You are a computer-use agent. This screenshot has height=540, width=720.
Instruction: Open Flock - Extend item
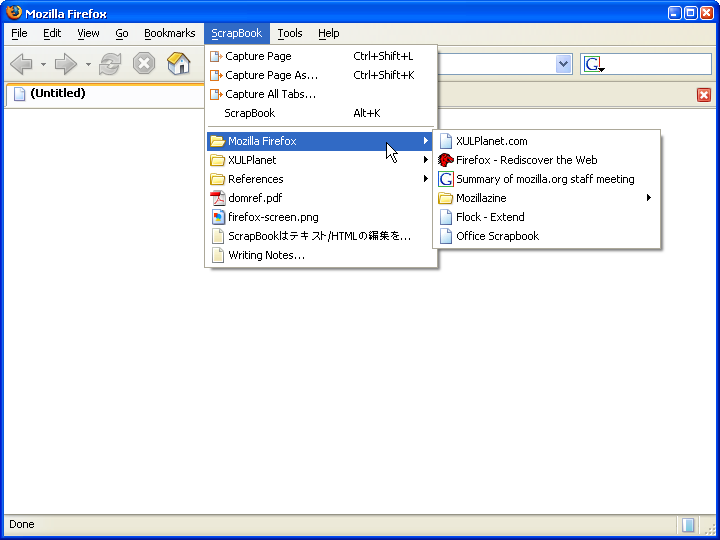click(546, 217)
